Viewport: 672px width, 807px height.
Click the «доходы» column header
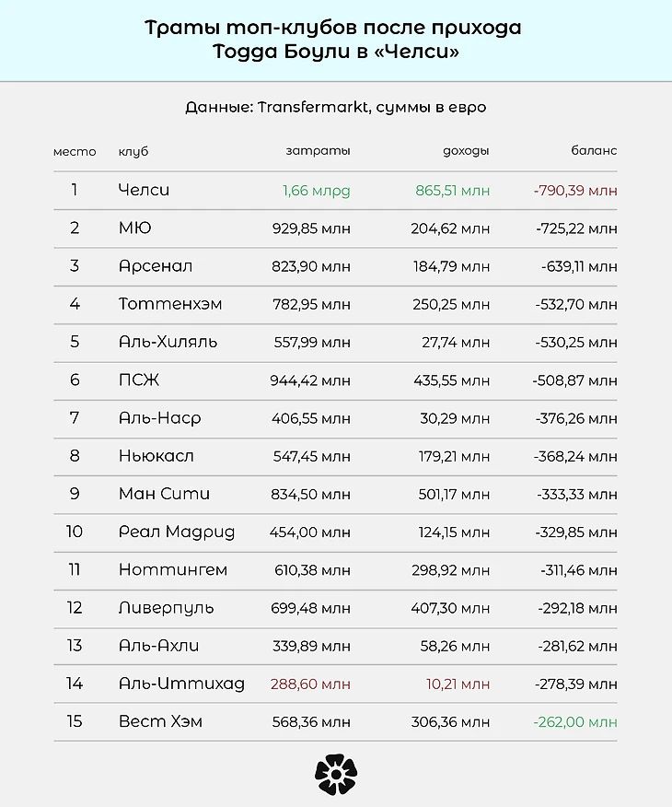466,151
